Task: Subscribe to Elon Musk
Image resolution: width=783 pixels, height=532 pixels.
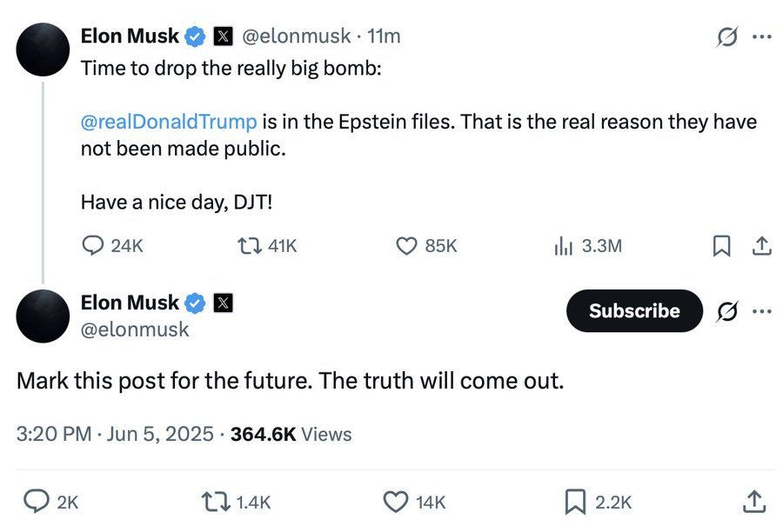Action: click(634, 310)
